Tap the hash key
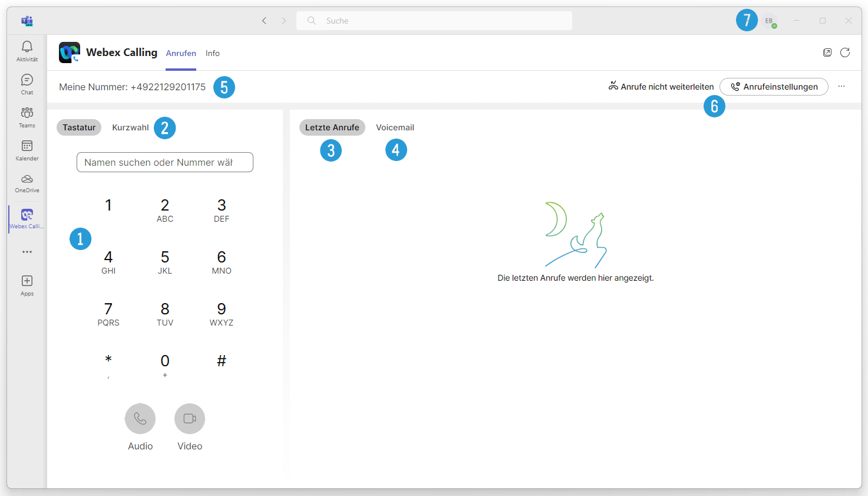Screen dimensions: 868x496 coord(222,361)
